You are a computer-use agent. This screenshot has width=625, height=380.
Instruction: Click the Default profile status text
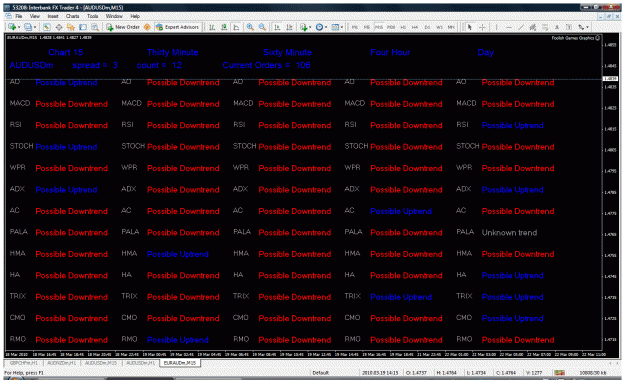(320, 373)
